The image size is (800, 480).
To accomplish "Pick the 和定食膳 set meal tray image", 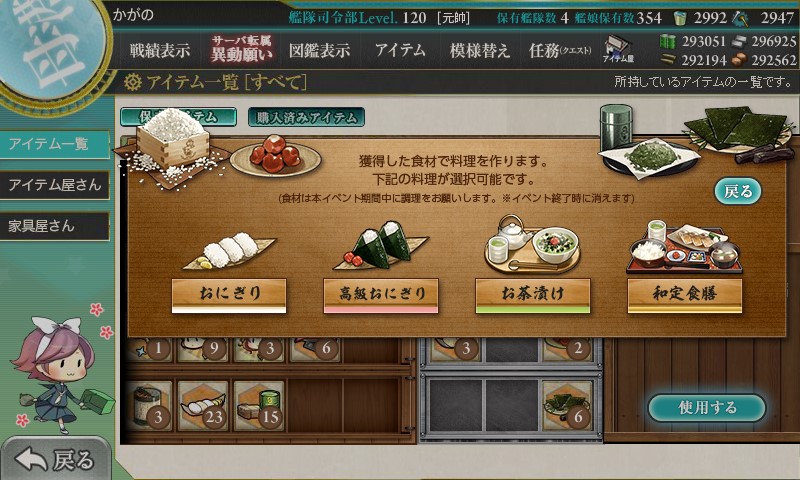I will 684,247.
